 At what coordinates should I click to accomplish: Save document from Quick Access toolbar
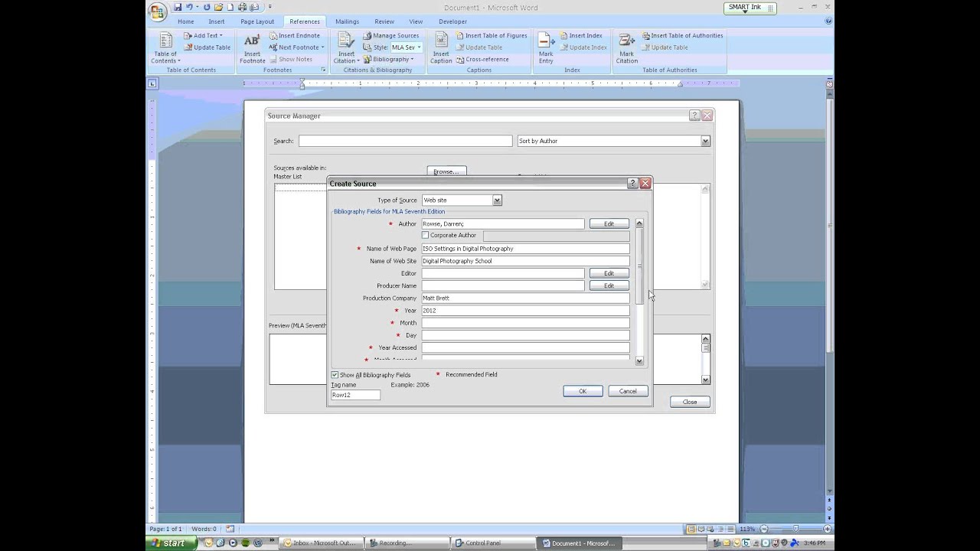tap(178, 7)
